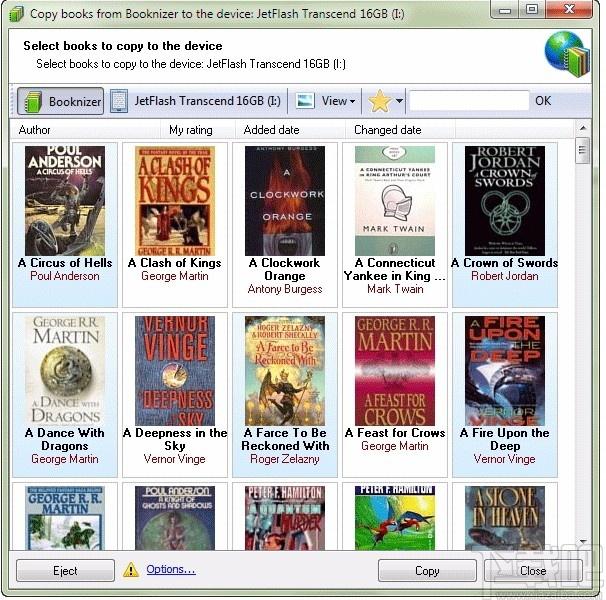Click the Robert Jordan author name
This screenshot has width=606, height=600.
point(505,276)
